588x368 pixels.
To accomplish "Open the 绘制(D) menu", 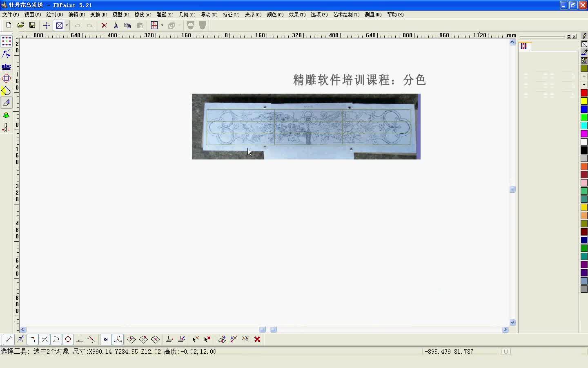I will click(54, 15).
